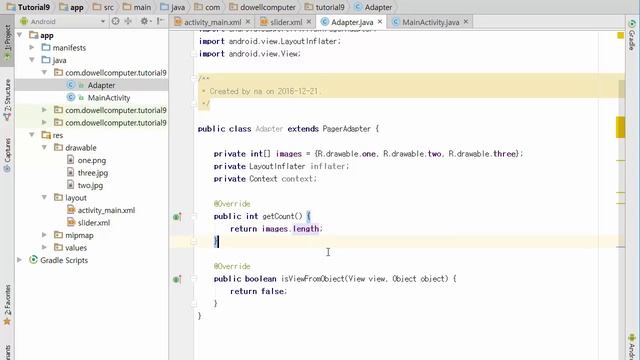640x360 pixels.
Task: Click the src breadcrumb
Action: (x=104, y=7)
